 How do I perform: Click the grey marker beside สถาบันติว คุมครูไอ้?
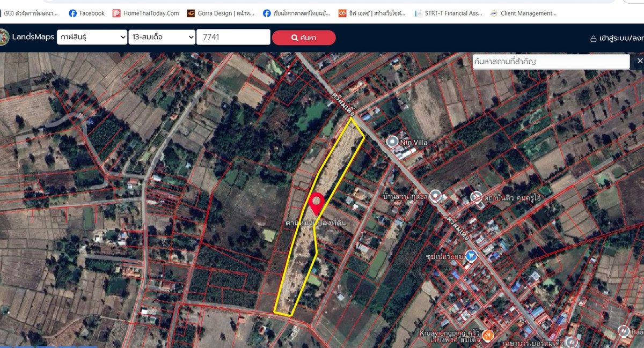point(476,197)
